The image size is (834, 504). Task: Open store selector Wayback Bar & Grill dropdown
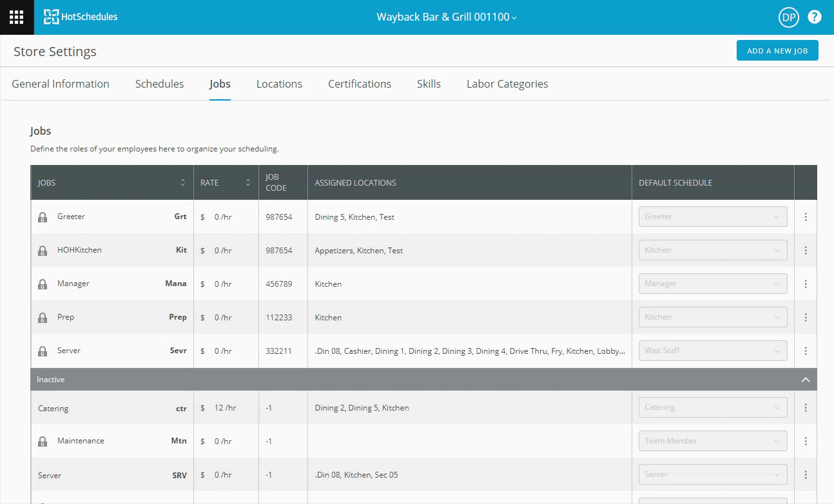pos(447,17)
